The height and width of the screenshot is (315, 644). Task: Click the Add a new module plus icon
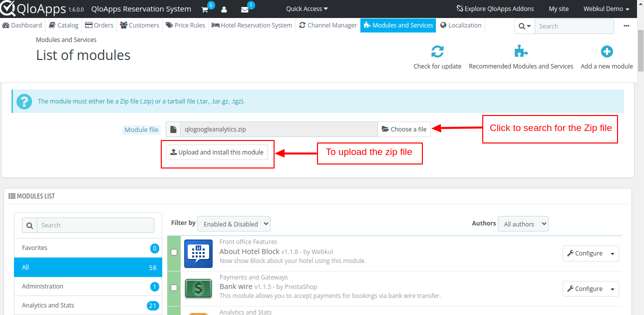pyautogui.click(x=607, y=51)
